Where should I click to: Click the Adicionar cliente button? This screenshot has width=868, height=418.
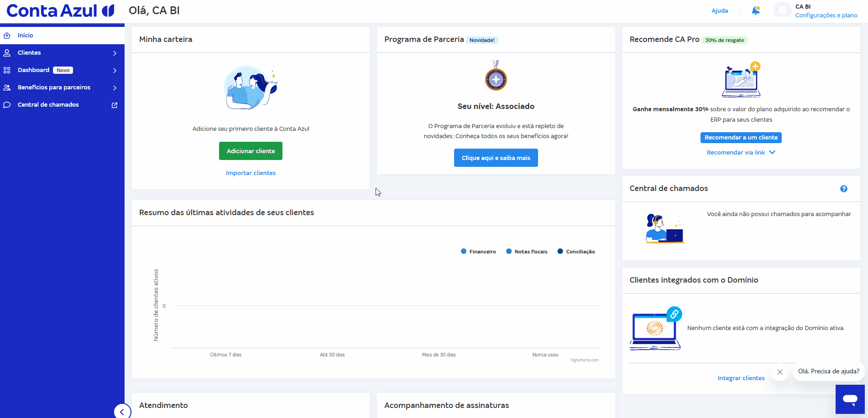(251, 151)
